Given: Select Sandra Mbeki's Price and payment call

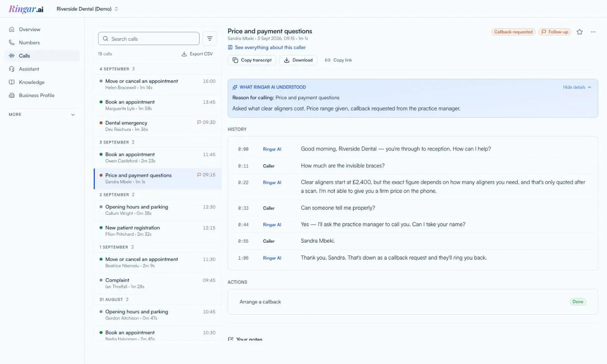Looking at the screenshot, I should (158, 178).
